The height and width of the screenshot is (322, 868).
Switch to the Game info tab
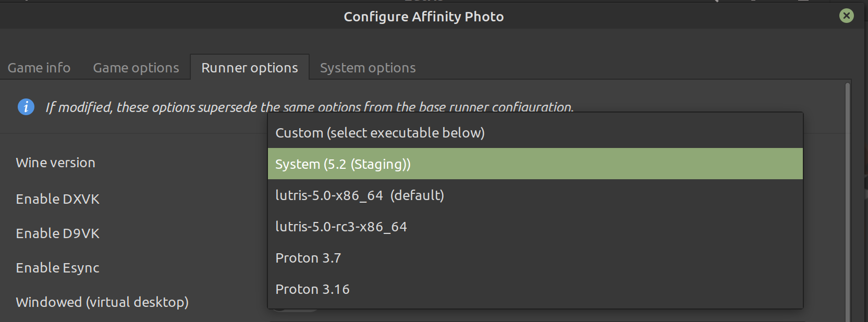[x=39, y=68]
